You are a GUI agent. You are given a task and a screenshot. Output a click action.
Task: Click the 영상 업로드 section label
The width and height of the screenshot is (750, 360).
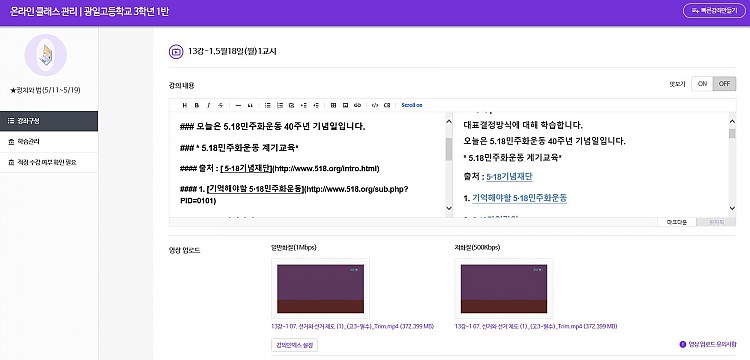184,251
